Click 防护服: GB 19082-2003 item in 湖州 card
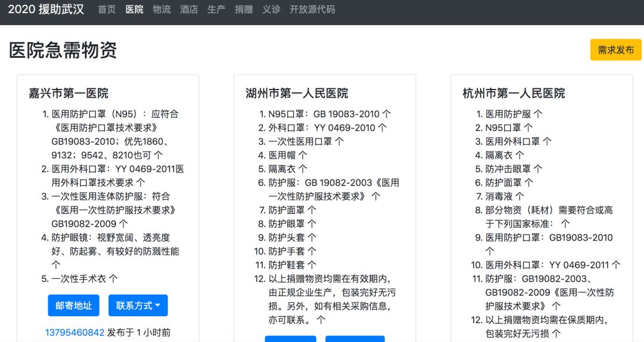Screen dimensions: 644x342 pos(334,189)
